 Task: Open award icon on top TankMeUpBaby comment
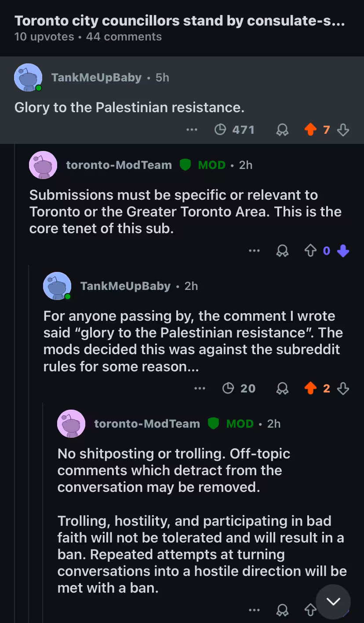point(282,130)
